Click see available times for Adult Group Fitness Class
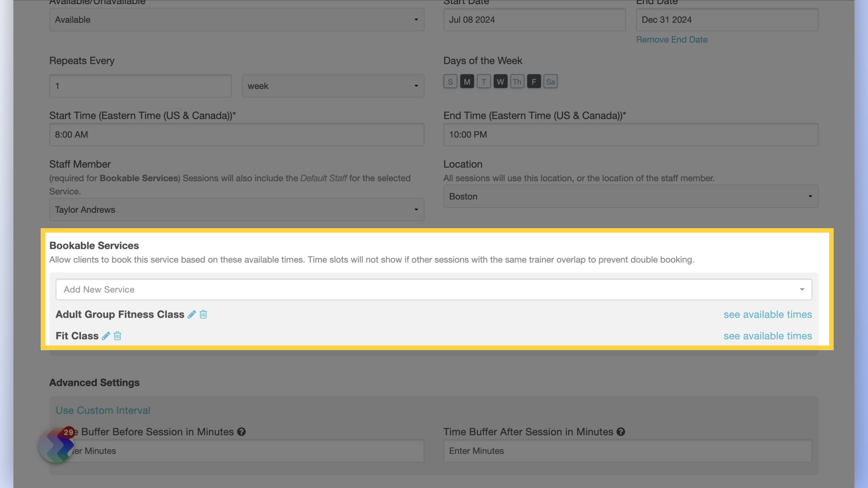The image size is (868, 488). [767, 314]
